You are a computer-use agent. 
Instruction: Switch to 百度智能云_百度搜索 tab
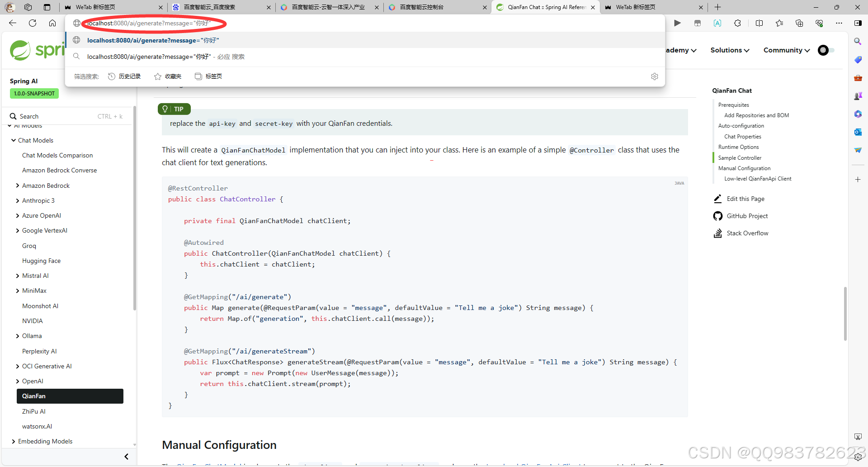tap(222, 7)
